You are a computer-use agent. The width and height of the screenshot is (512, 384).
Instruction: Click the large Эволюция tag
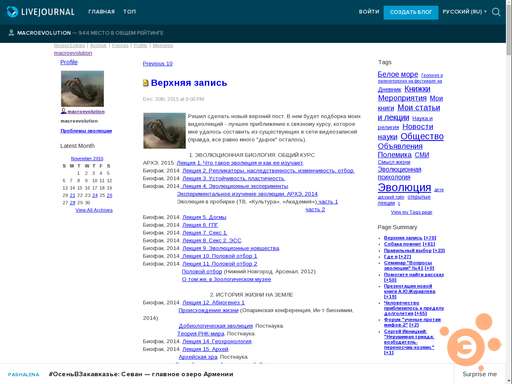coord(404,187)
